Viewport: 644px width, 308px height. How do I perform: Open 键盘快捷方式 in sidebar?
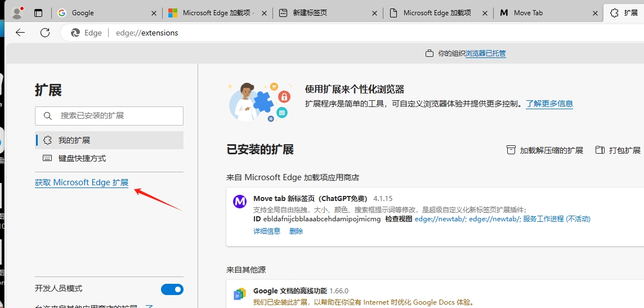click(109, 158)
